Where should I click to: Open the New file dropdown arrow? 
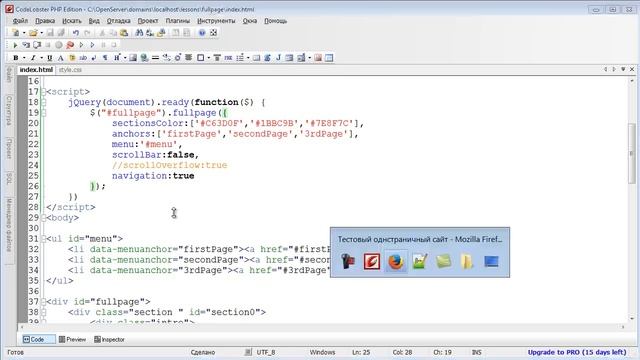click(x=24, y=33)
